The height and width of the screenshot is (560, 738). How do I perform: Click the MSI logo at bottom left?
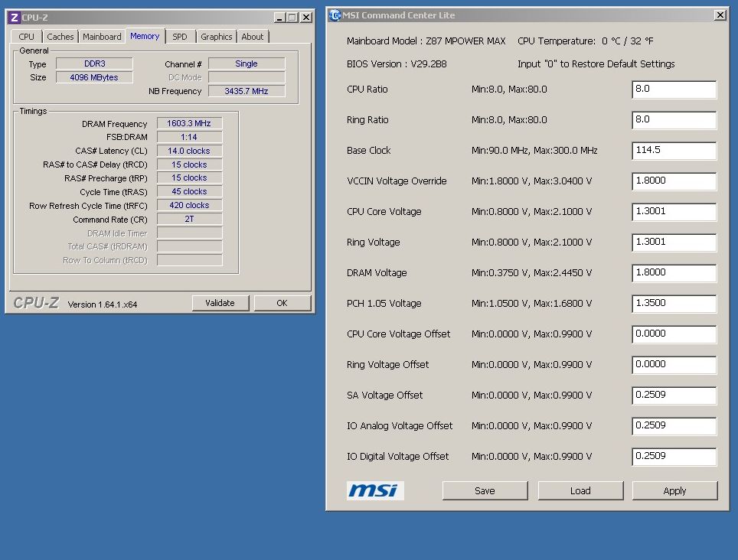point(375,490)
